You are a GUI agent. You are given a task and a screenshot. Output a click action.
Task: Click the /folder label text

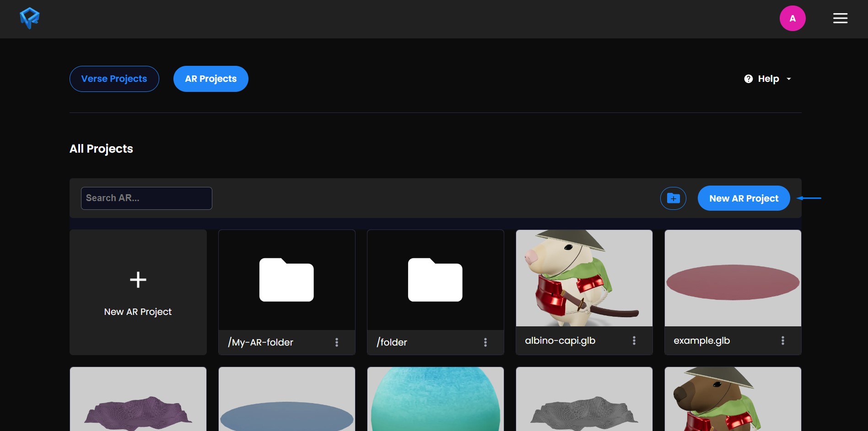pos(392,342)
